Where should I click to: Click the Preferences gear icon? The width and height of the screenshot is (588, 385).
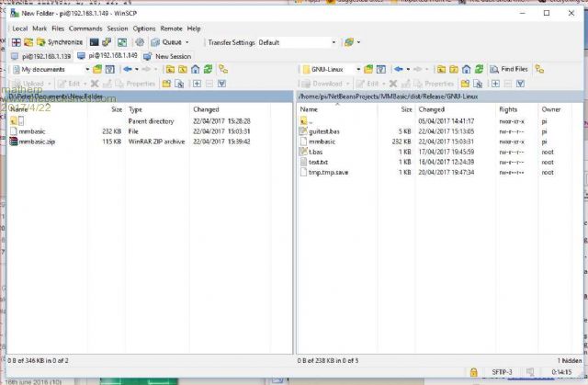140,42
